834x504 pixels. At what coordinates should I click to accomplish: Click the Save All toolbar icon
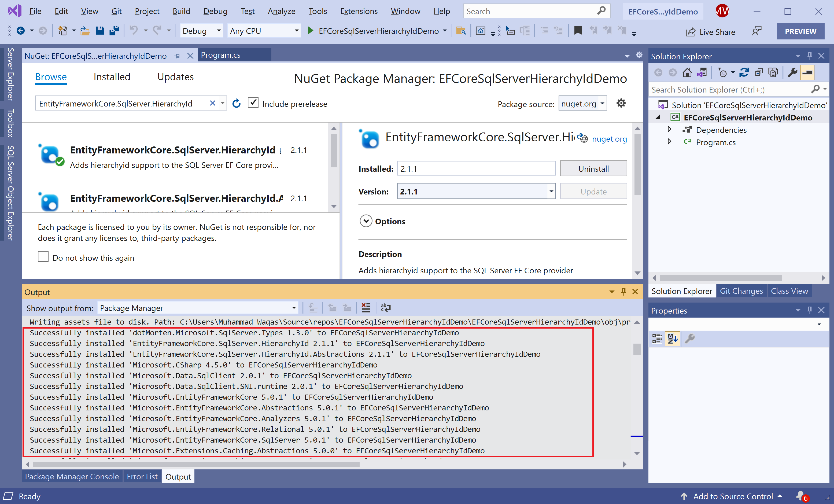[115, 31]
